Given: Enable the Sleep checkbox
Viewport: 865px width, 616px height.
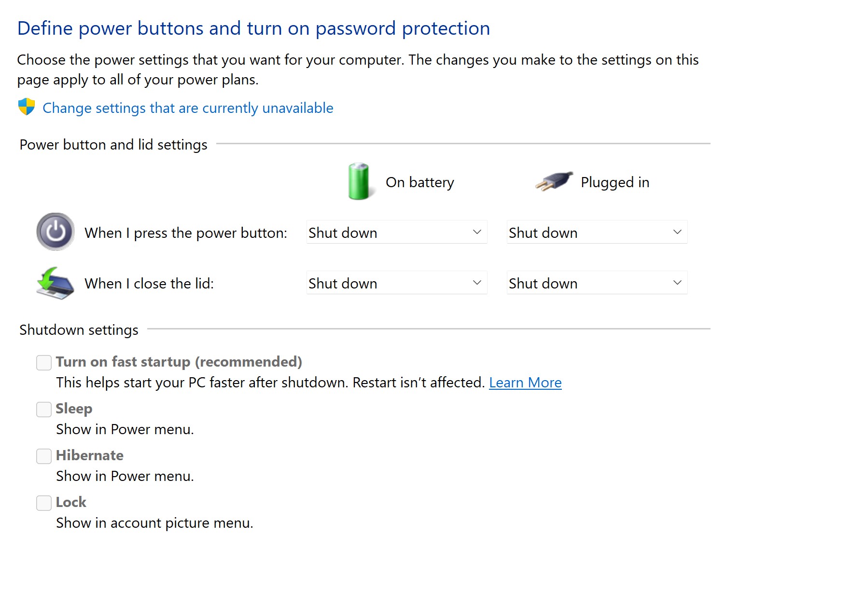Looking at the screenshot, I should (x=44, y=410).
